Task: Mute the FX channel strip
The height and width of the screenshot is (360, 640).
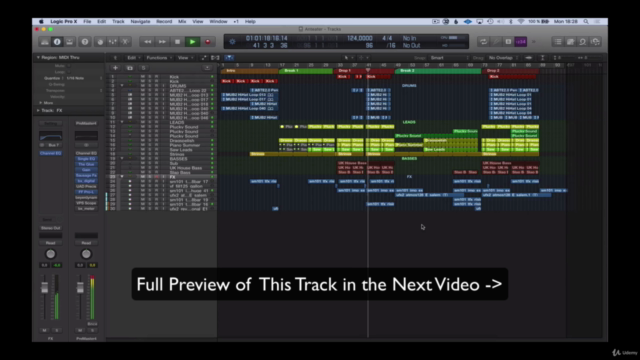Action: pyautogui.click(x=44, y=330)
